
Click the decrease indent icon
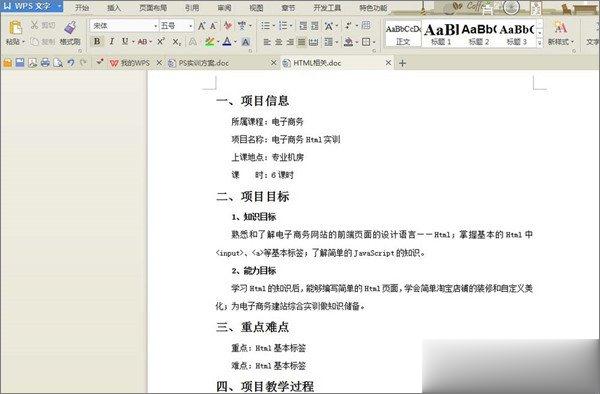coord(303,26)
